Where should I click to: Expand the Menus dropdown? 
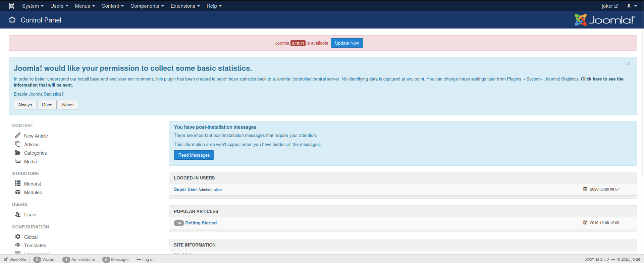(85, 6)
